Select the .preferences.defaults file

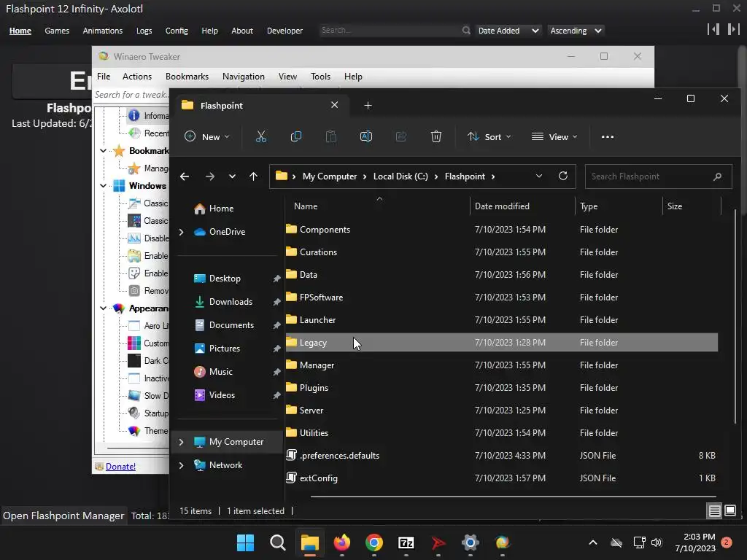click(x=501, y=456)
